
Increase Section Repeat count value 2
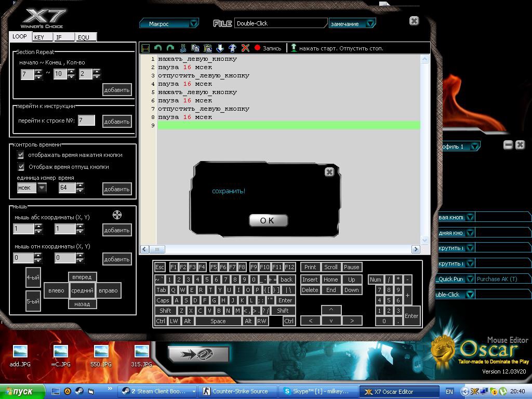97,71
